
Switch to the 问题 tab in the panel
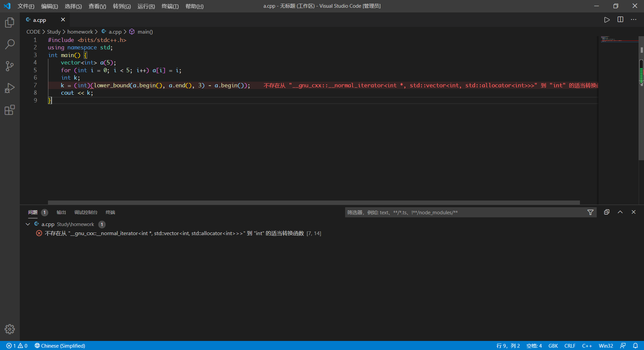coord(33,212)
